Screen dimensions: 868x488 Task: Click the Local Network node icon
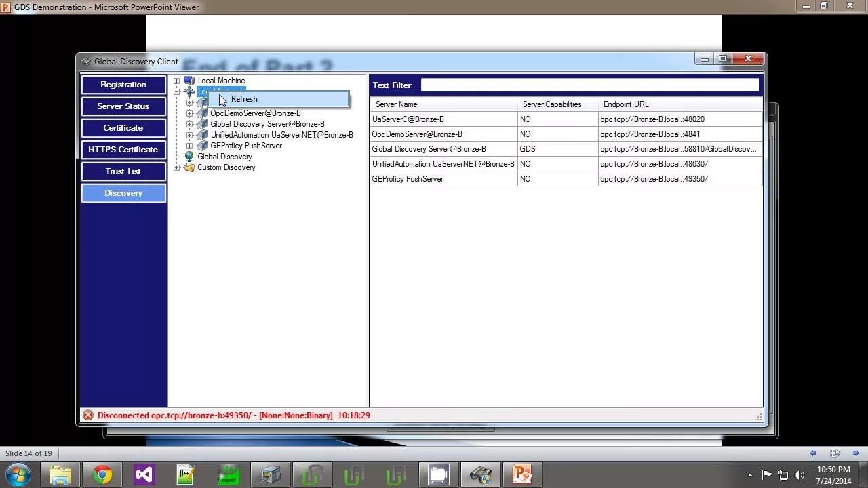click(189, 91)
